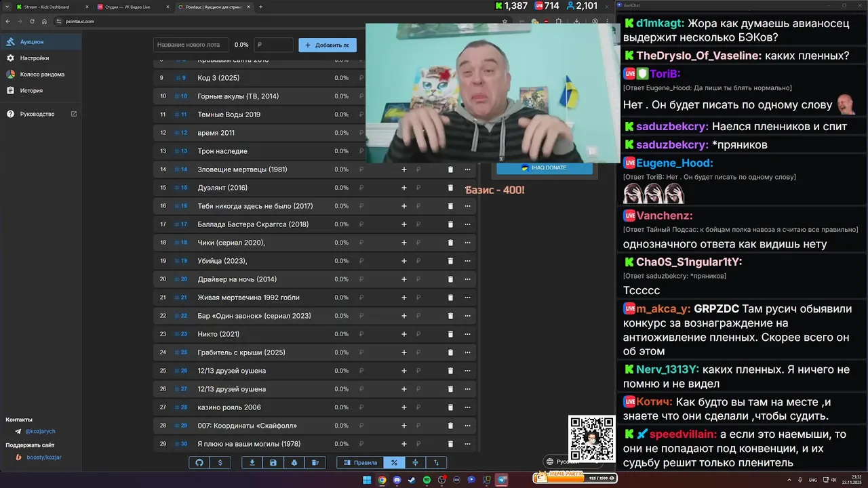
Task: Go back with the browser back arrow
Action: tap(7, 21)
